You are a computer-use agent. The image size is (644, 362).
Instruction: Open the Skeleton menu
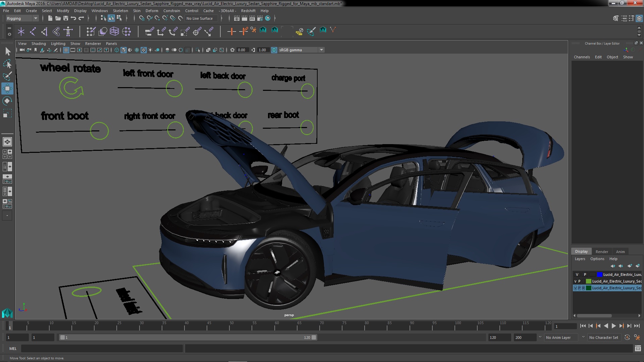pos(120,11)
